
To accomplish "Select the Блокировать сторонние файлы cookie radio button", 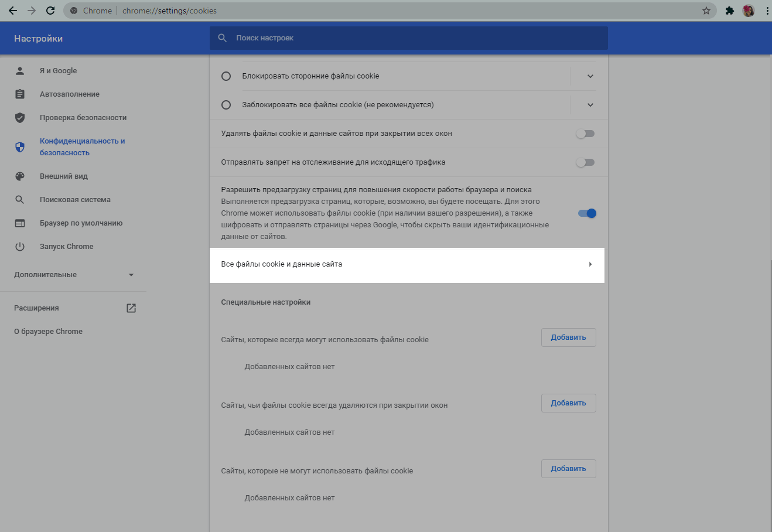I will click(x=226, y=76).
